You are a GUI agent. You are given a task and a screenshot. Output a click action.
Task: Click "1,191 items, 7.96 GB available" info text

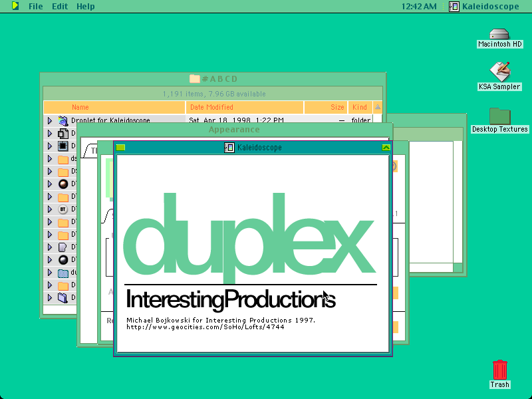click(x=214, y=94)
